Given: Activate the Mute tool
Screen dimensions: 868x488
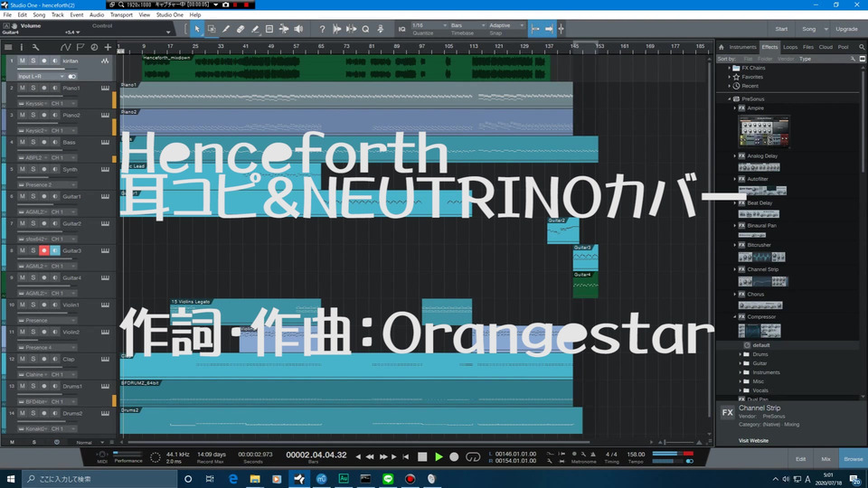Looking at the screenshot, I should pos(269,29).
